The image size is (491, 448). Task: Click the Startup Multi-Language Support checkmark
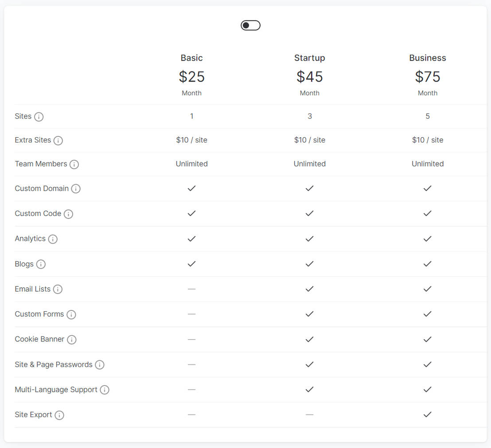pyautogui.click(x=310, y=390)
